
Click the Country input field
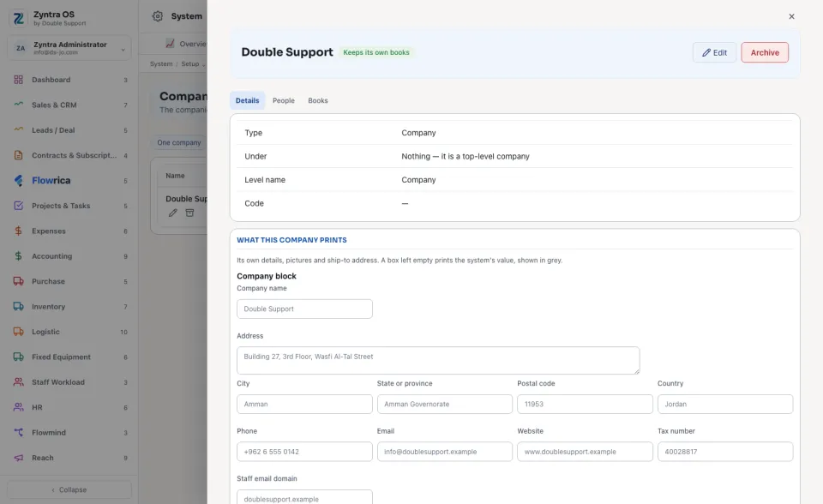pyautogui.click(x=725, y=405)
